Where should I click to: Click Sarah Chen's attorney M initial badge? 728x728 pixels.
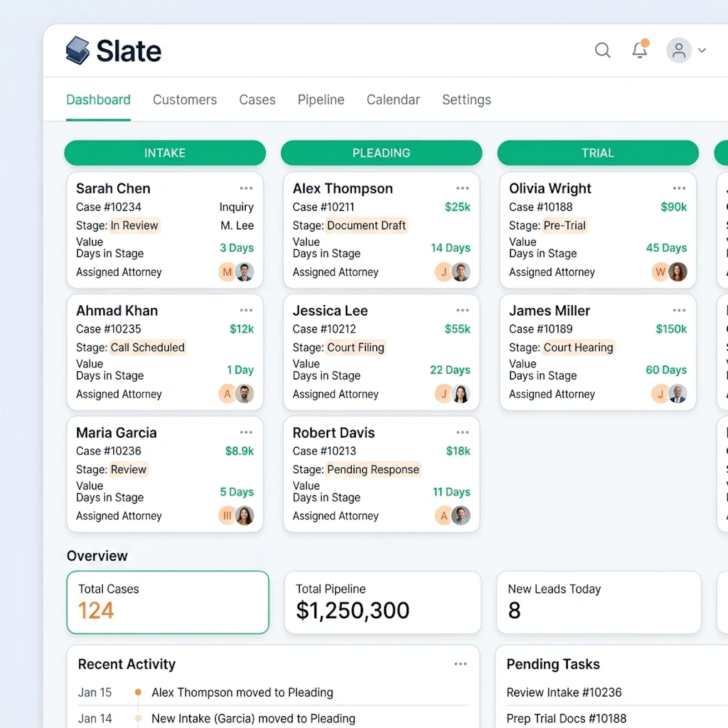(x=227, y=272)
